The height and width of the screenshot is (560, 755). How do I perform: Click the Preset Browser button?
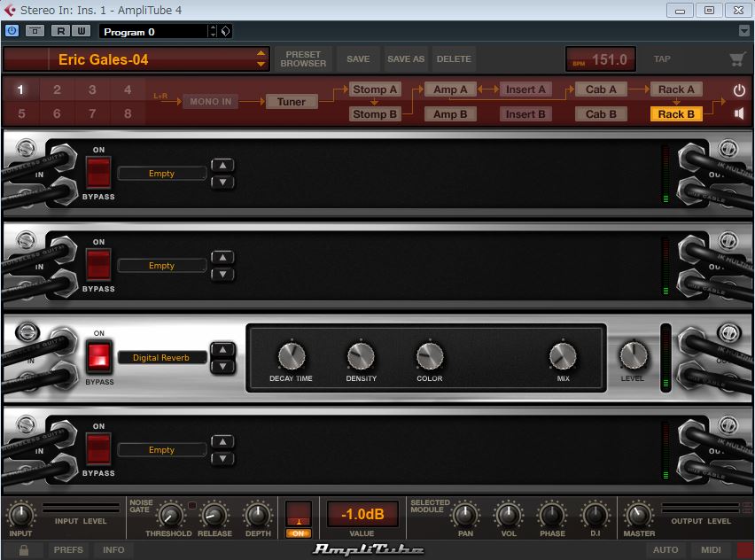[x=303, y=59]
